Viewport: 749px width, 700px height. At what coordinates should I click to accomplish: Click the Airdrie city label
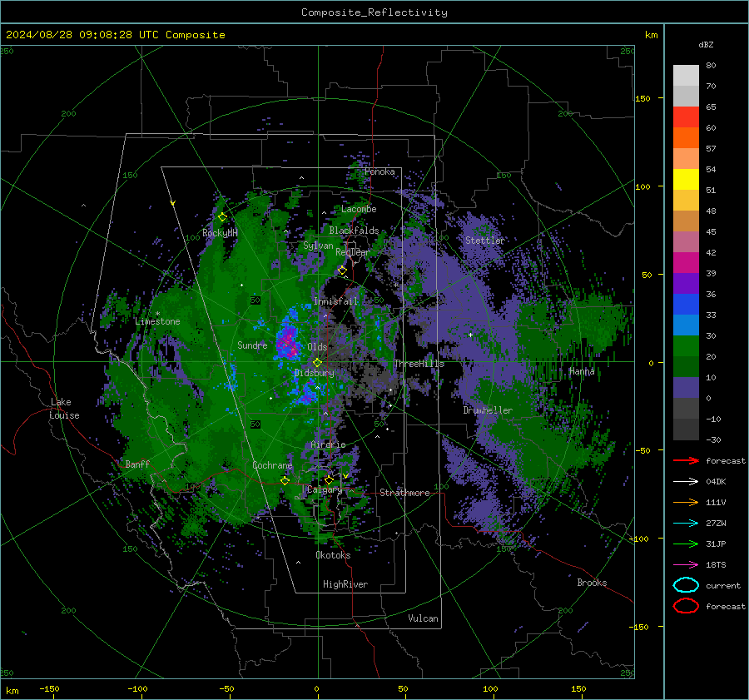pos(328,444)
